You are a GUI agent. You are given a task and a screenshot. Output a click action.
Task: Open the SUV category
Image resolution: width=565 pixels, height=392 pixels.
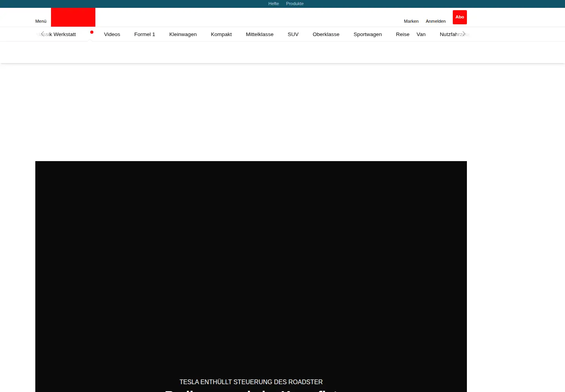(293, 34)
